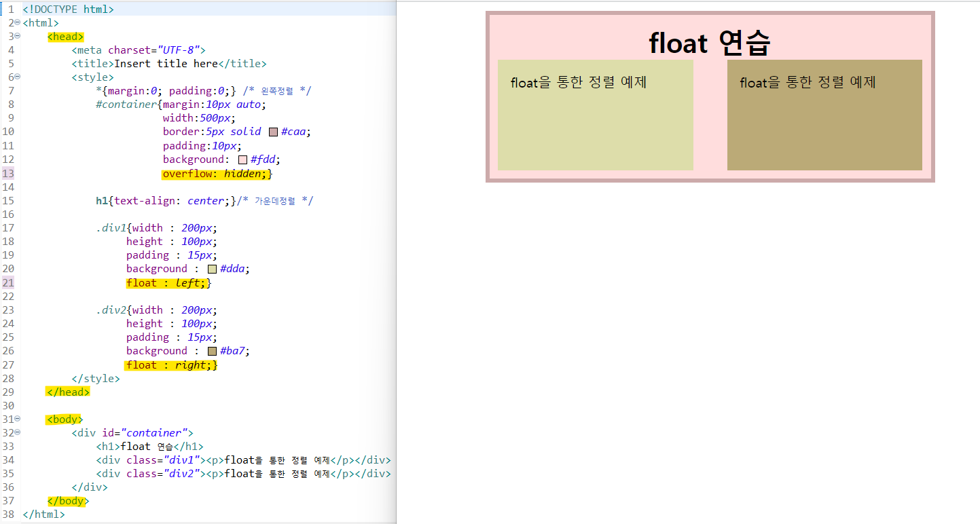
Task: Click the opening head tag on line 3
Action: [x=65, y=37]
